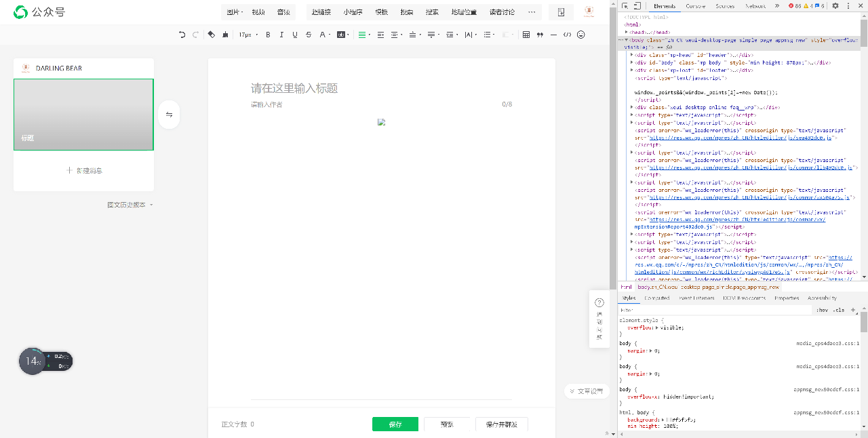Click the 公众号 logo
868x438 pixels.
click(40, 12)
